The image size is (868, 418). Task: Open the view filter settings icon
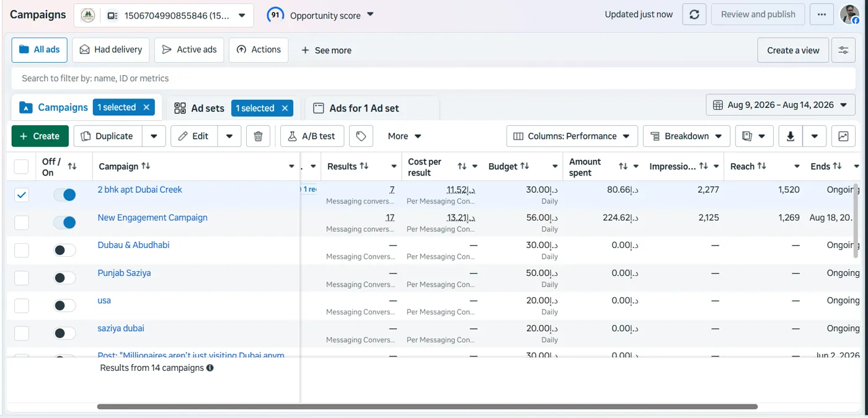coord(843,50)
